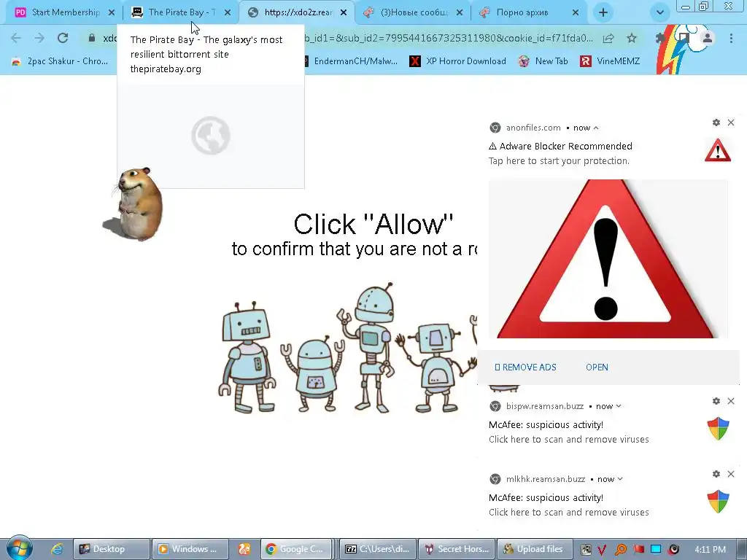Open the VineMEMZ bookmark
The width and height of the screenshot is (747, 560).
pyautogui.click(x=610, y=61)
